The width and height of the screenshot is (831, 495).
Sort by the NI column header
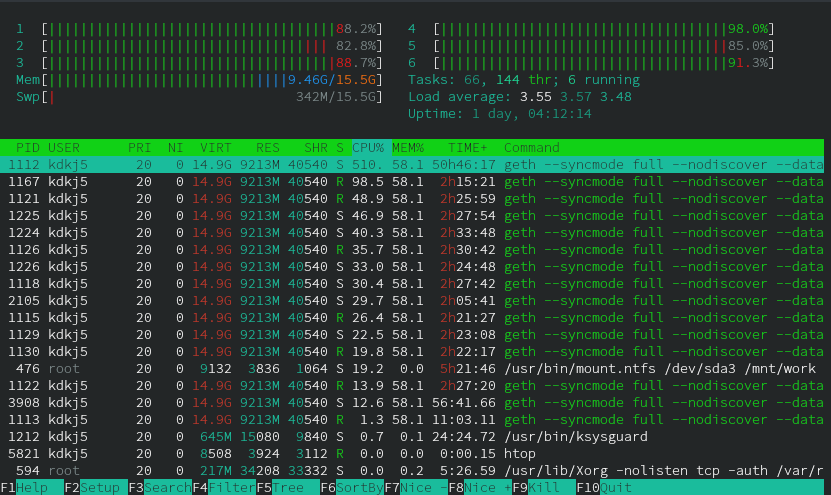[175, 148]
